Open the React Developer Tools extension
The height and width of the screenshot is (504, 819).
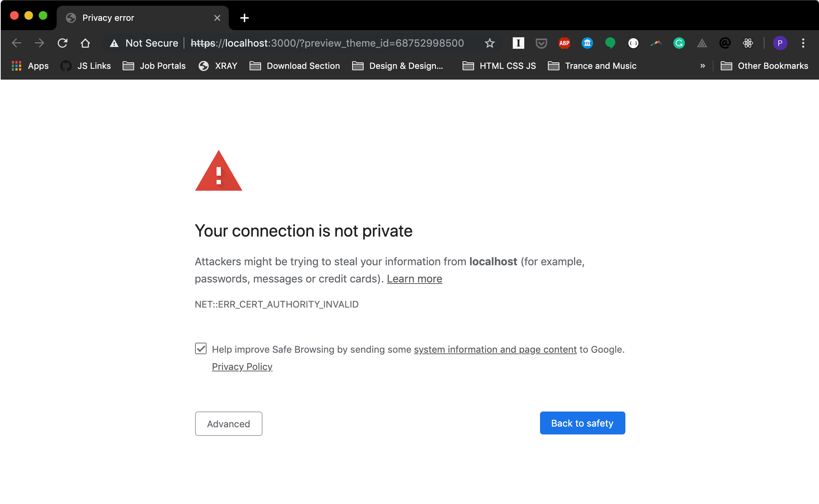(x=748, y=43)
